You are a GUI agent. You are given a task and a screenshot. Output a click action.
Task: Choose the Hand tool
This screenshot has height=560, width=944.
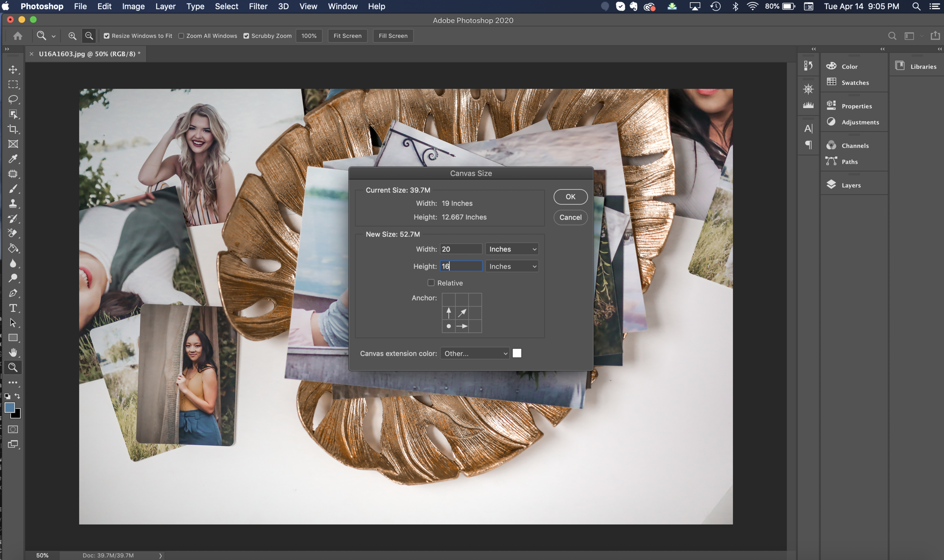click(x=13, y=352)
